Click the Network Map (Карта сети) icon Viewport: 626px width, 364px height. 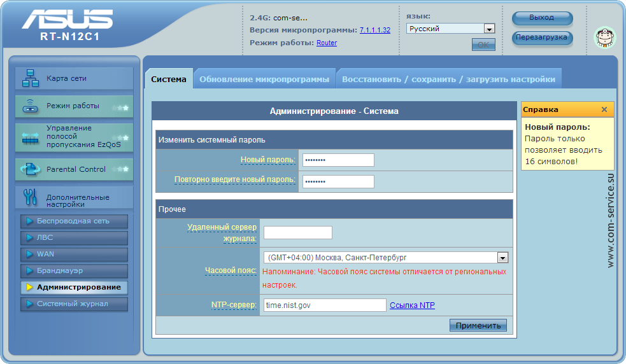[31, 78]
